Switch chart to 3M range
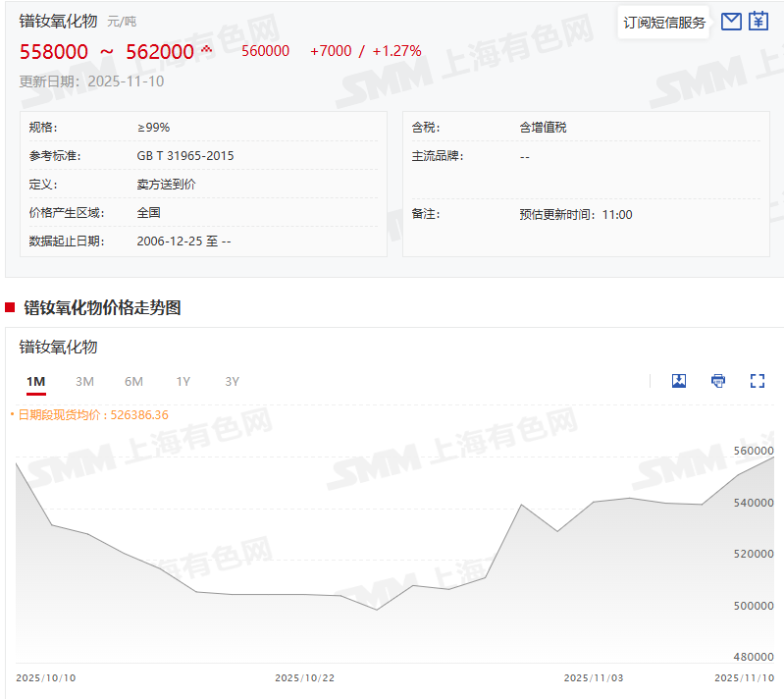Screen dimensions: 784x699 coord(85,382)
